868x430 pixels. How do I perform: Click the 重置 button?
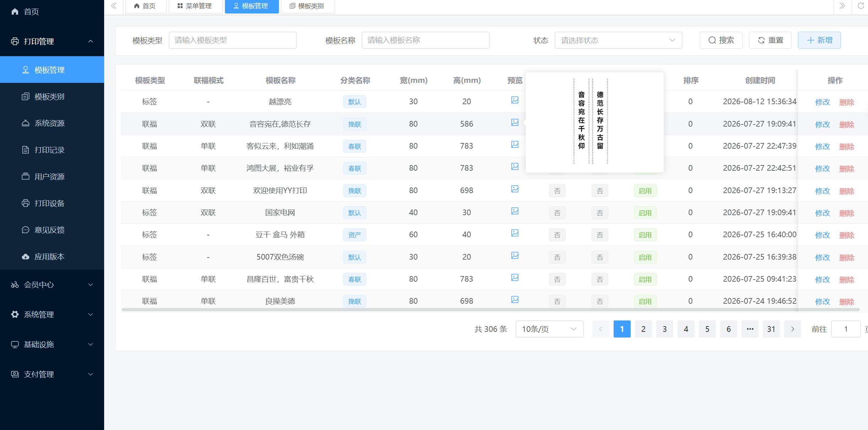click(770, 40)
